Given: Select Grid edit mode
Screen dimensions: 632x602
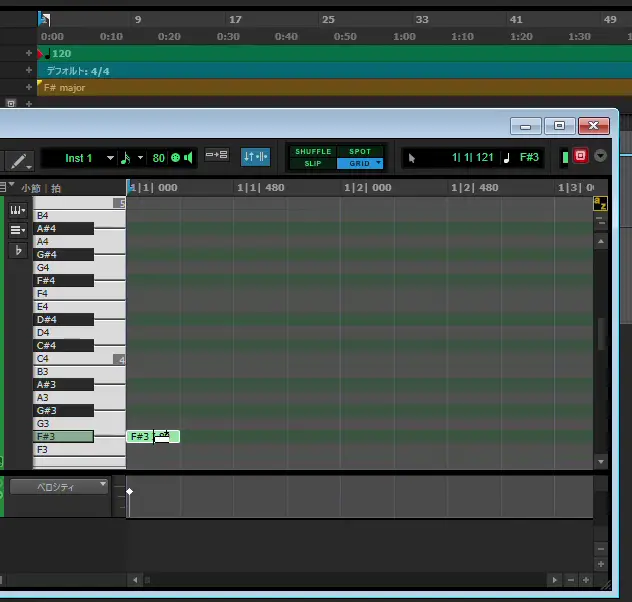Looking at the screenshot, I should point(360,163).
